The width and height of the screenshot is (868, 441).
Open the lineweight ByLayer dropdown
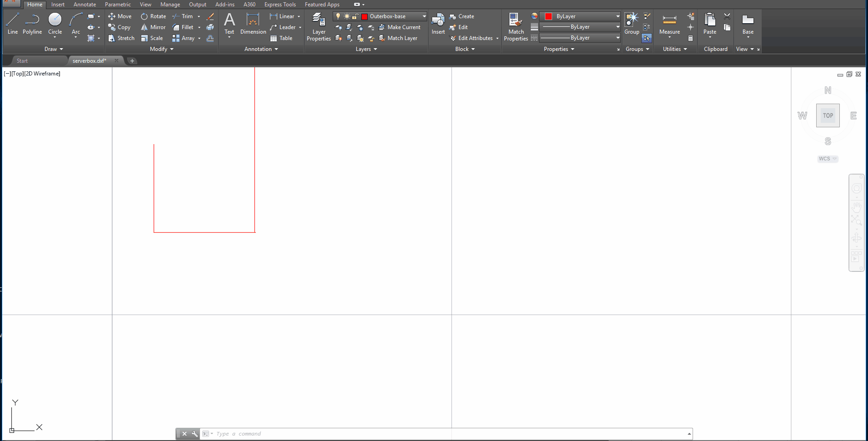coord(618,27)
